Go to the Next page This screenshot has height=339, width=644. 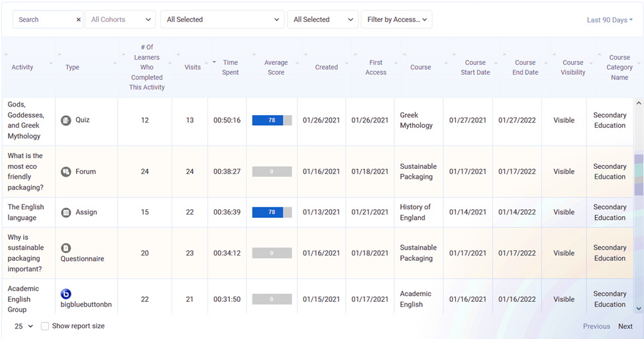click(x=625, y=326)
